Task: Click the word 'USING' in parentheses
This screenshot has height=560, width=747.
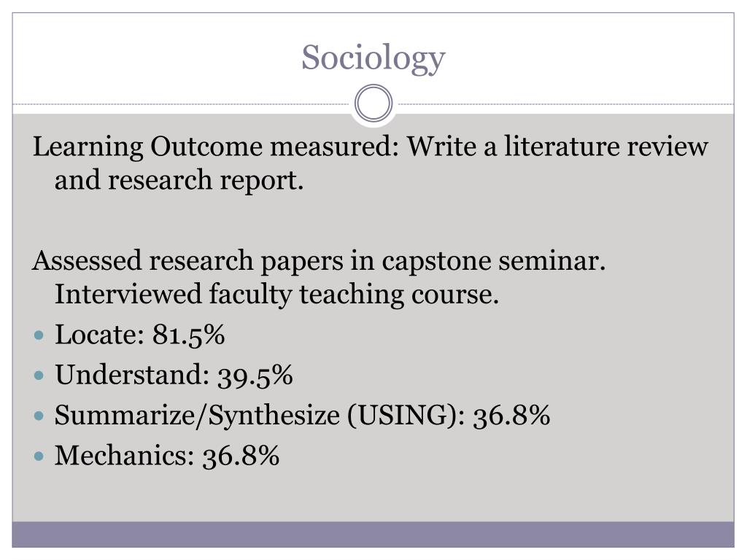Action: (403, 415)
